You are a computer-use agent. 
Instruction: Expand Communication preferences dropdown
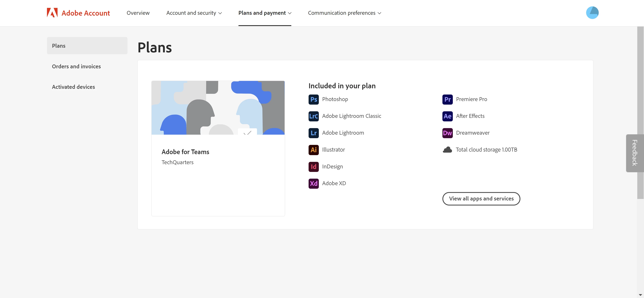pyautogui.click(x=344, y=13)
